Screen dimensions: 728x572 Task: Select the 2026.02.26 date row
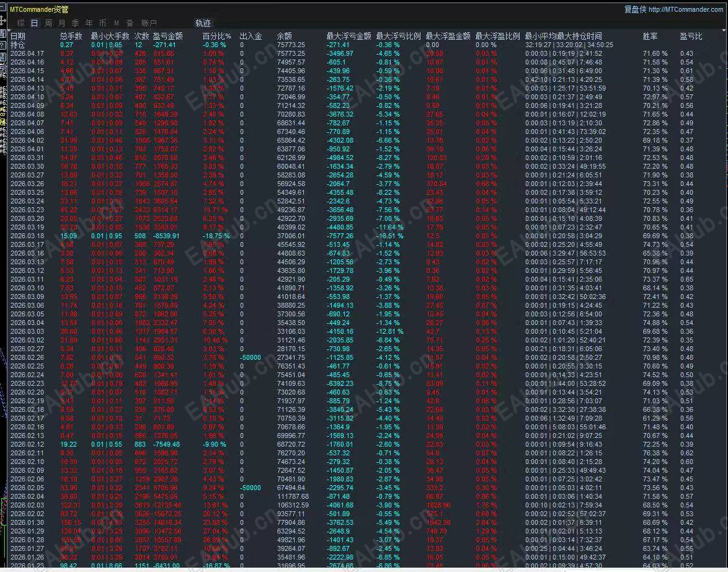click(x=27, y=357)
